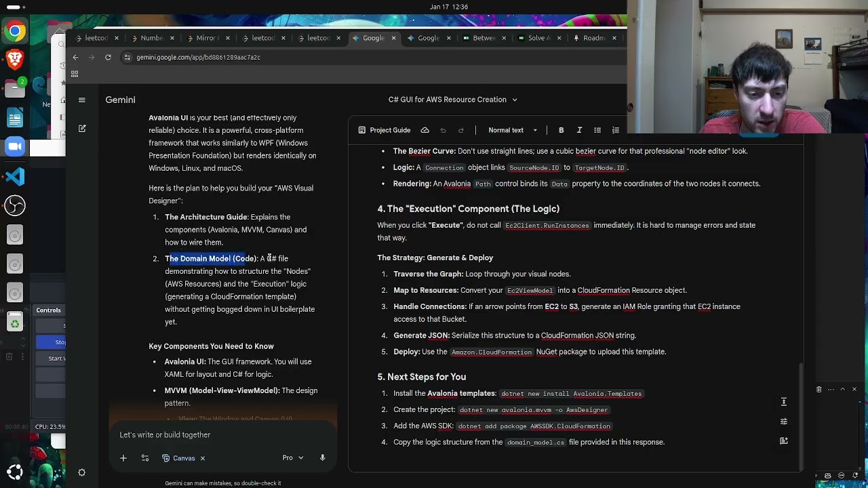Open the OBS Controls panel header

click(49, 310)
